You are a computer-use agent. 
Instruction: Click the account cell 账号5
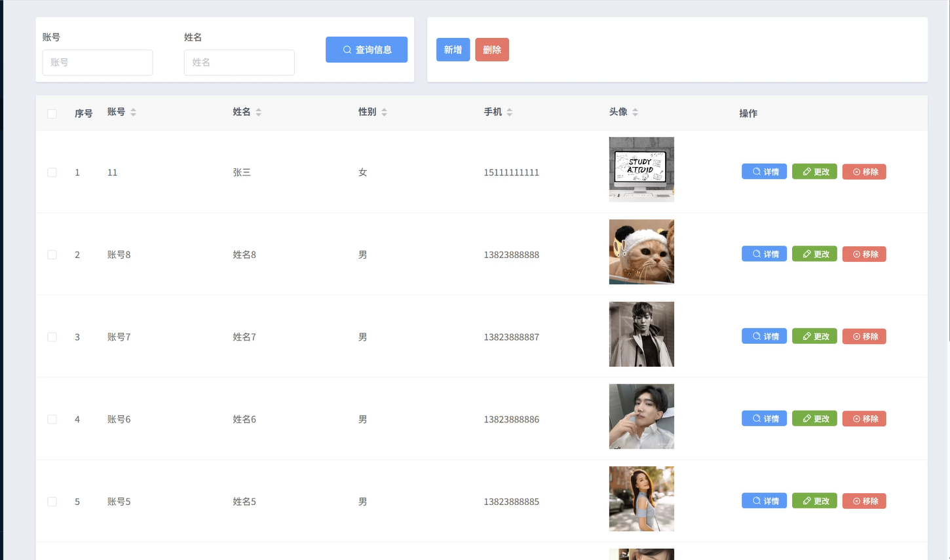coord(119,502)
